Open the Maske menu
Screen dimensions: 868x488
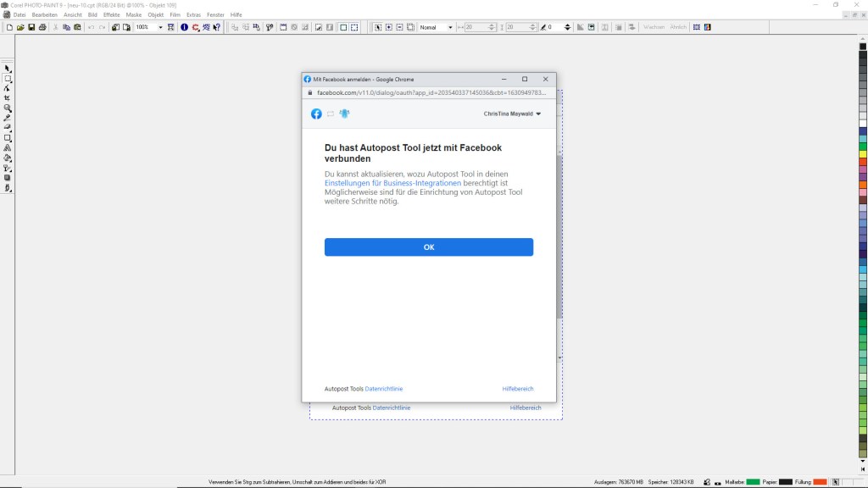[x=134, y=14]
